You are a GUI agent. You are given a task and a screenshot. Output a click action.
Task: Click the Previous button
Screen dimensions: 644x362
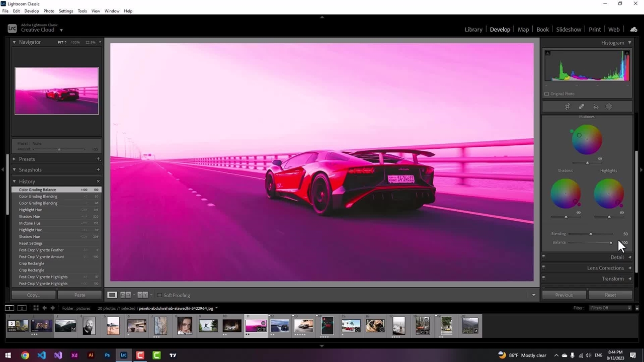click(563, 295)
